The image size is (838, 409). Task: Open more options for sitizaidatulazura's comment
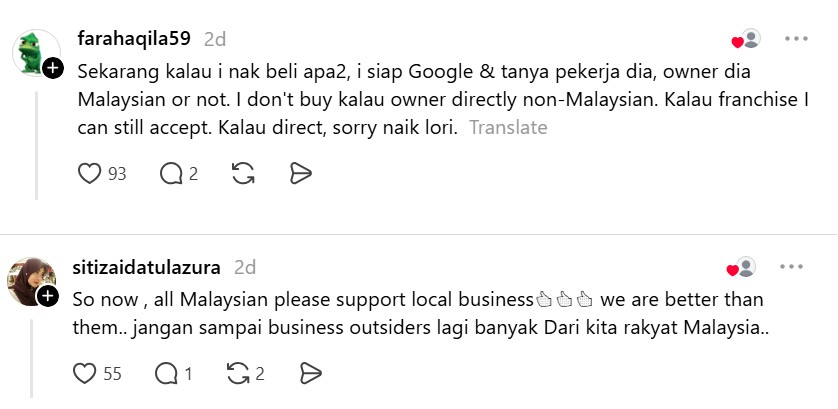click(792, 266)
